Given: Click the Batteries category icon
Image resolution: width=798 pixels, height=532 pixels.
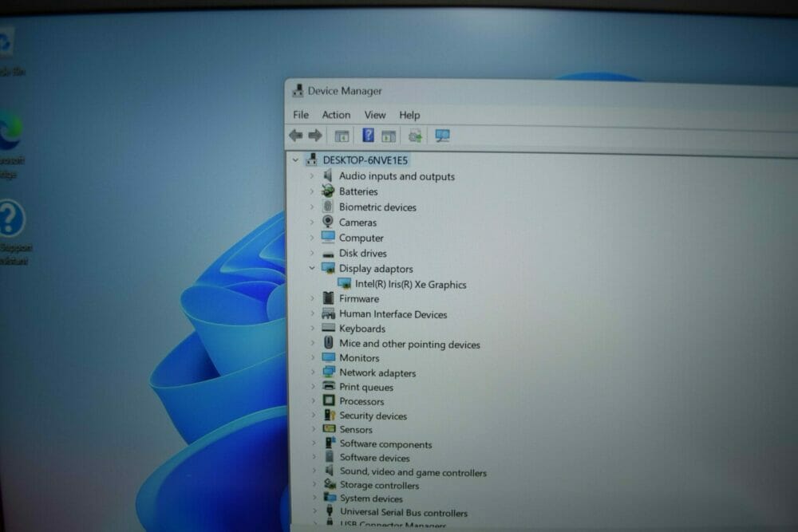Looking at the screenshot, I should tap(328, 191).
